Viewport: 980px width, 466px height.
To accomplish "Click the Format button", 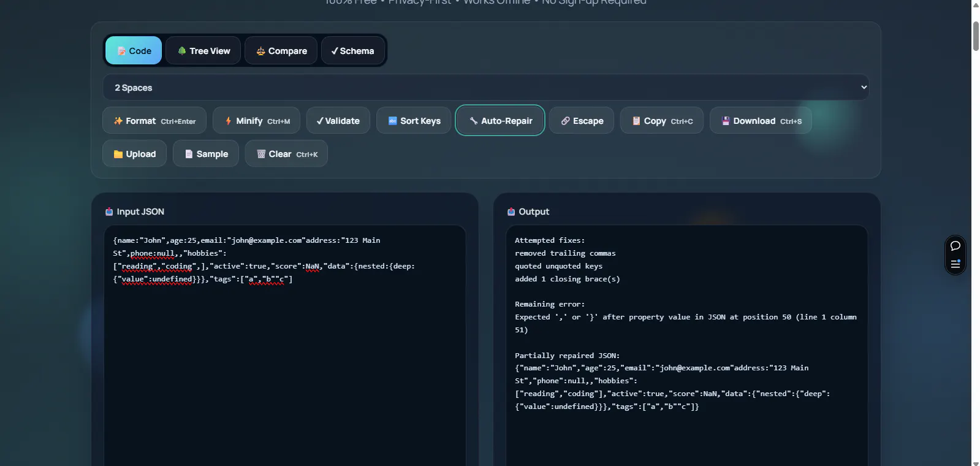I will point(154,120).
